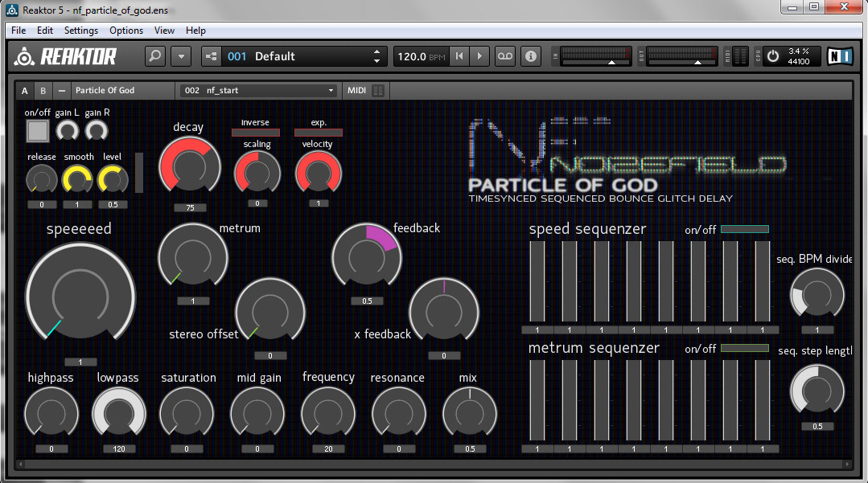
Task: Click the gain R knob
Action: point(97,131)
